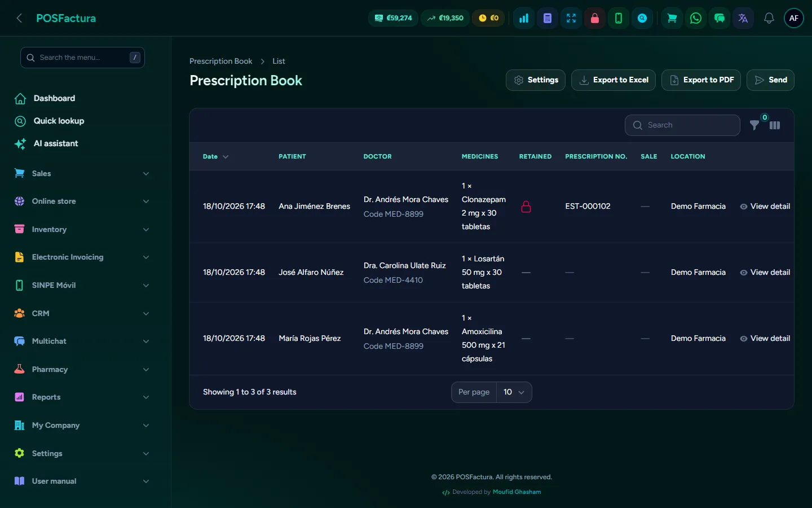Open WhatsApp from the top bar

click(696, 18)
